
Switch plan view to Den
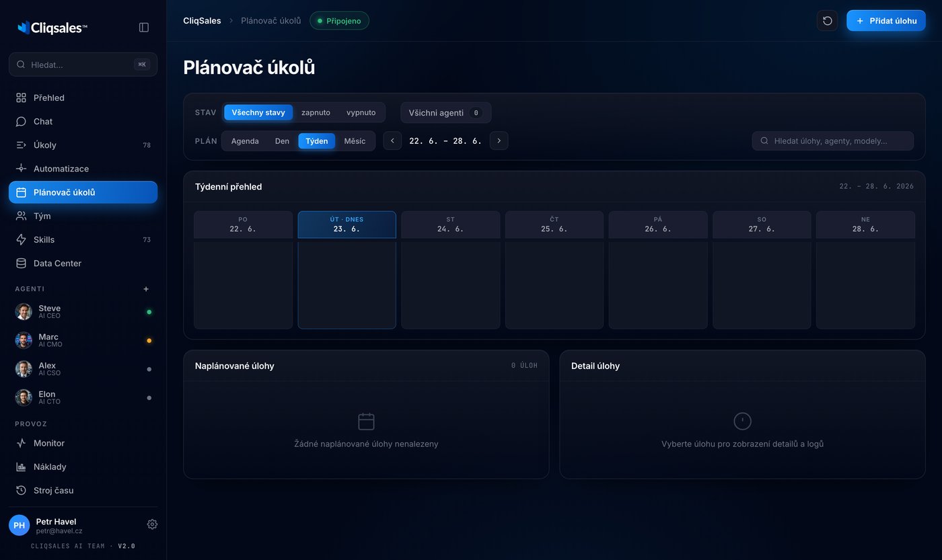pyautogui.click(x=282, y=141)
